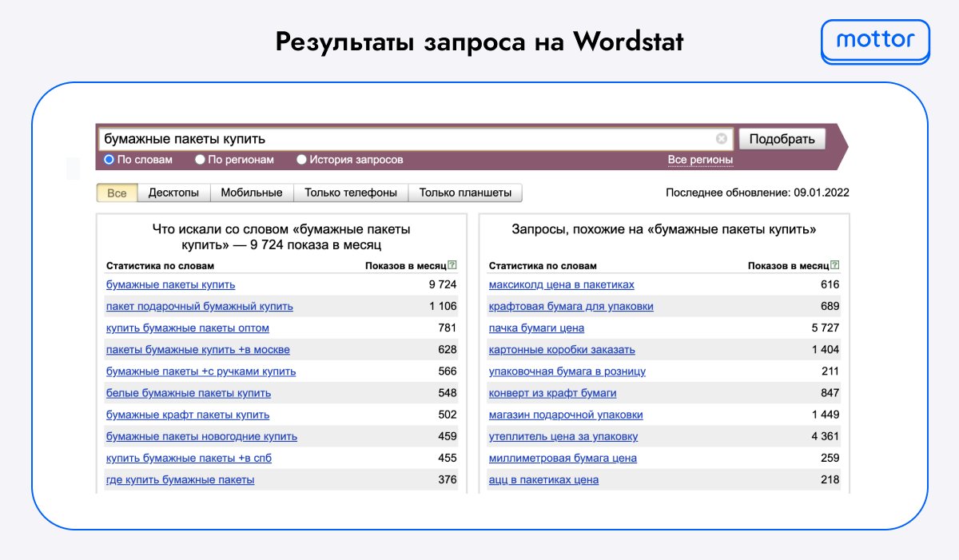Open 'ацц в пакетиках цена' link

tap(543, 479)
